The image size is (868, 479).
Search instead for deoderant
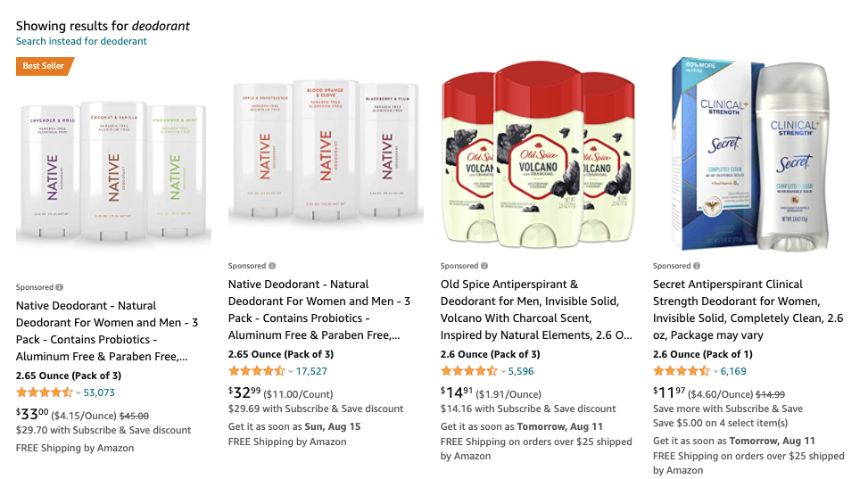point(81,41)
